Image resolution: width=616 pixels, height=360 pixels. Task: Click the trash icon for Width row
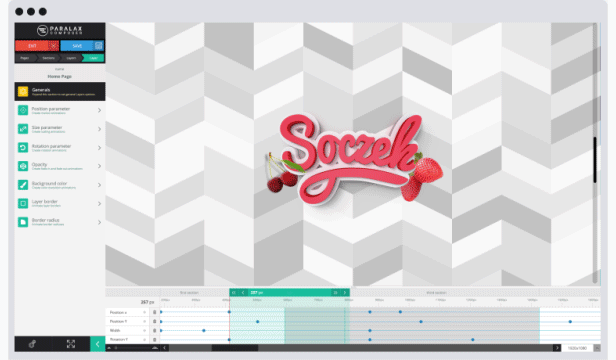(x=154, y=331)
